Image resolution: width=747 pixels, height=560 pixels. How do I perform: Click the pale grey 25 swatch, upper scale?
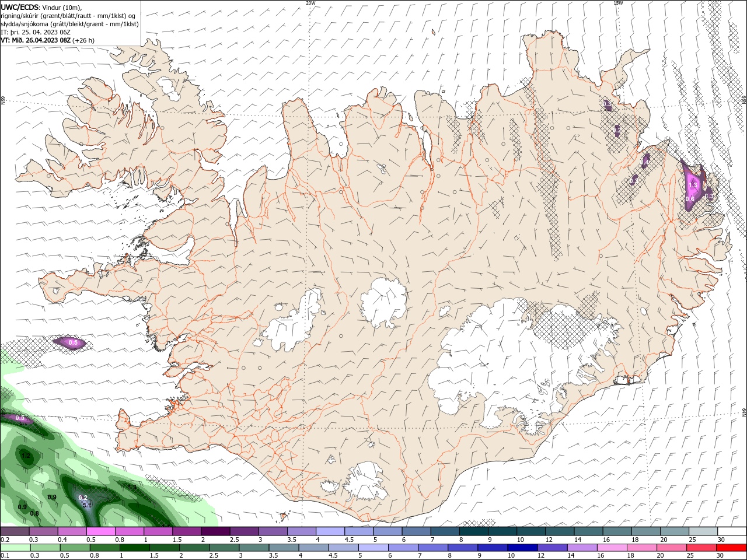(703, 531)
